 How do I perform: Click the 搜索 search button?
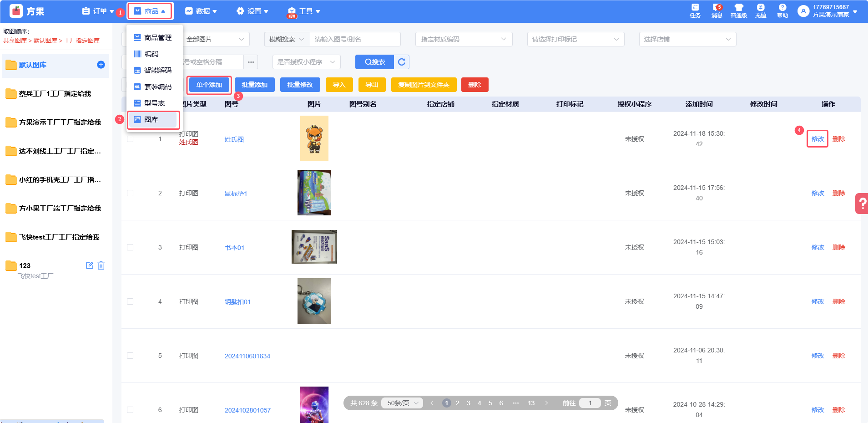click(x=374, y=62)
